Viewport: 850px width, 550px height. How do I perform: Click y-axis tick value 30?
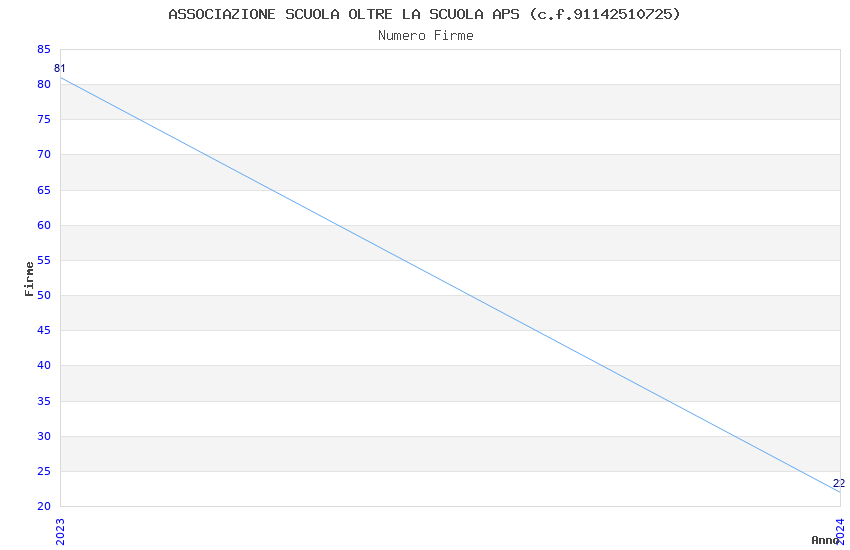(44, 436)
